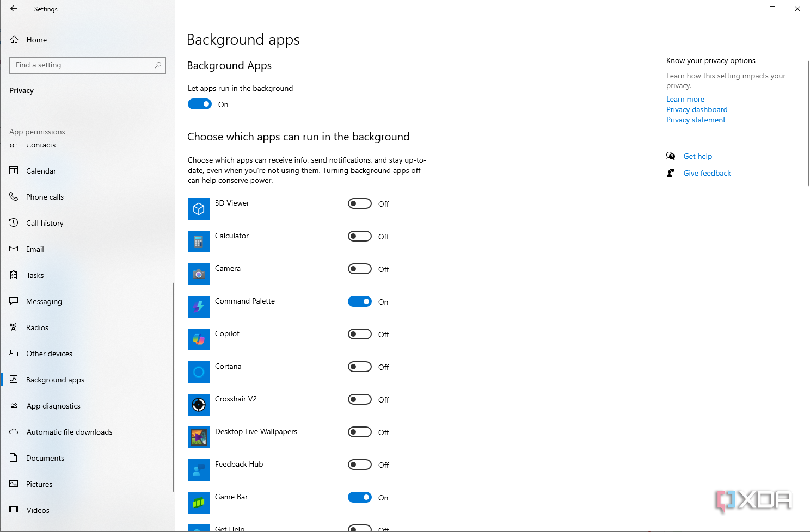Click the Home house icon
This screenshot has height=532, width=810.
tap(14, 40)
